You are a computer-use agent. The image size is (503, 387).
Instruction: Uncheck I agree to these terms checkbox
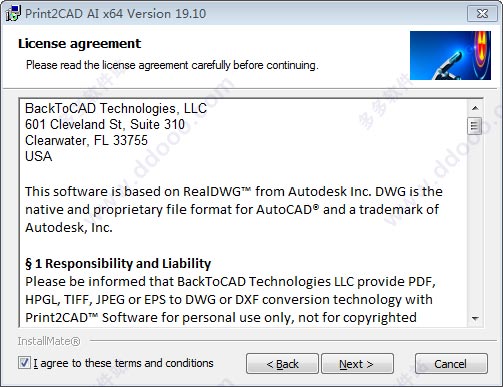[24, 363]
